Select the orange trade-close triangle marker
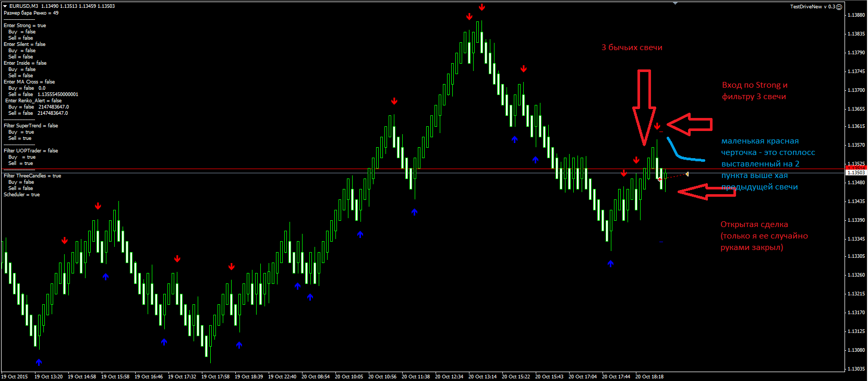This screenshot has width=868, height=381. tap(687, 174)
